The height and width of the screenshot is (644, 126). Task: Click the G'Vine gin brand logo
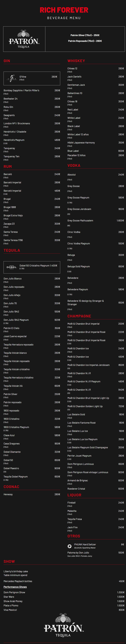tap(12, 78)
